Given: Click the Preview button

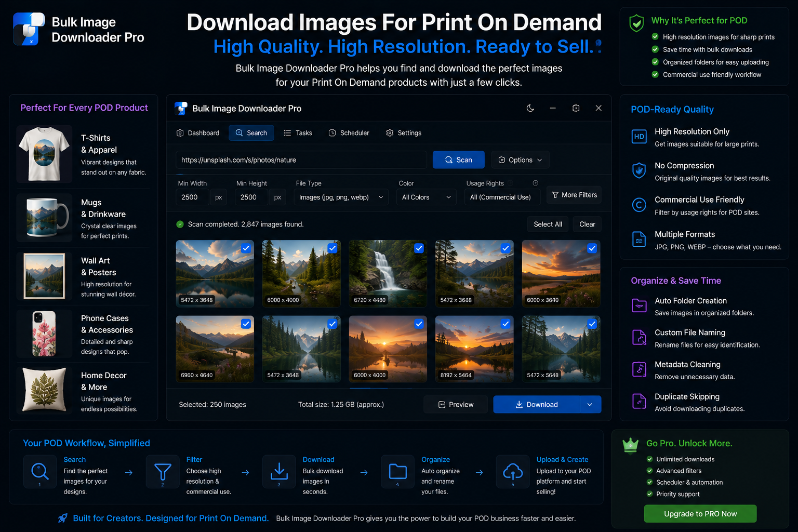Looking at the screenshot, I should 456,404.
